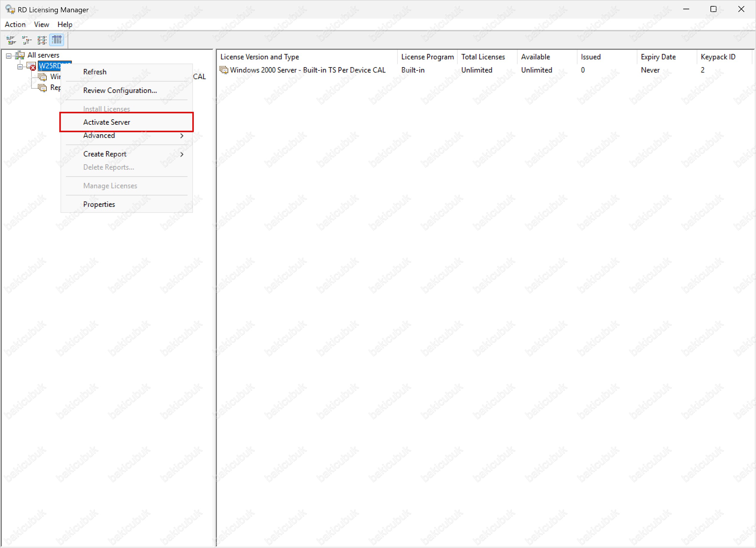The width and height of the screenshot is (756, 548).
Task: Click the Rep tree node certificate icon
Action: 42,88
